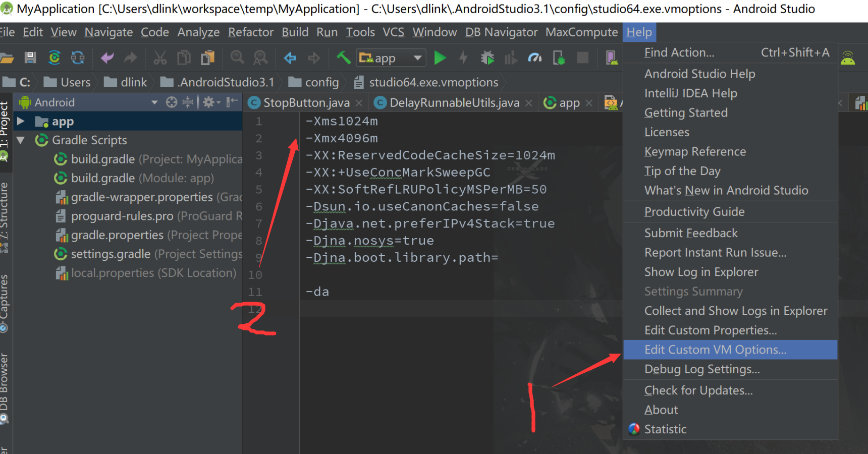Image resolution: width=868 pixels, height=454 pixels.
Task: Click the Stop square icon
Action: [x=583, y=58]
